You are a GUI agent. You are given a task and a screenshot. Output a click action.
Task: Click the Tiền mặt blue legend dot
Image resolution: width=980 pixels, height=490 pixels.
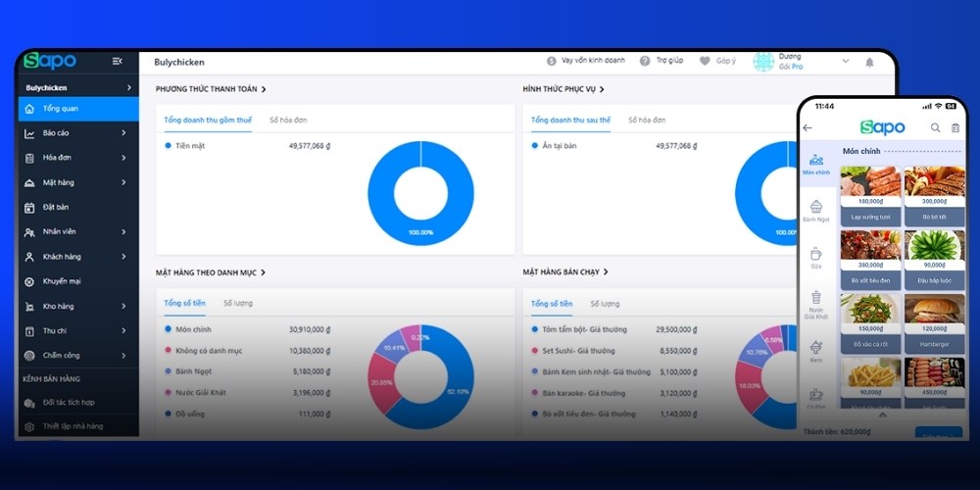(168, 145)
